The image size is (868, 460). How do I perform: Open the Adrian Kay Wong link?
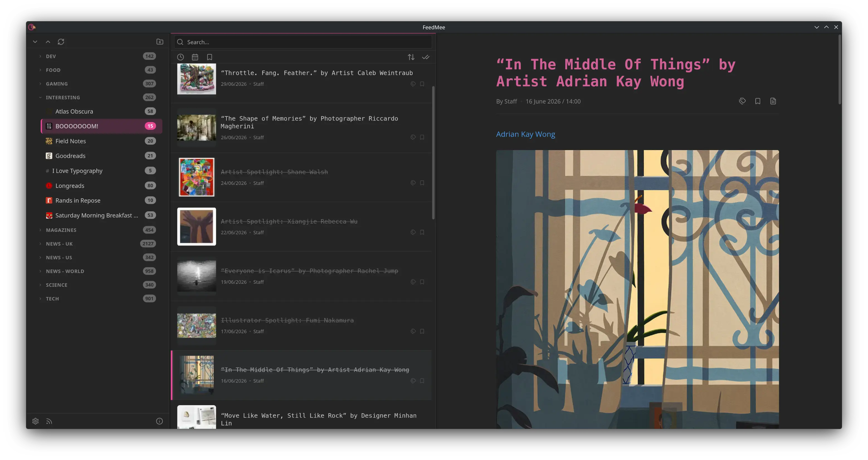pos(525,134)
